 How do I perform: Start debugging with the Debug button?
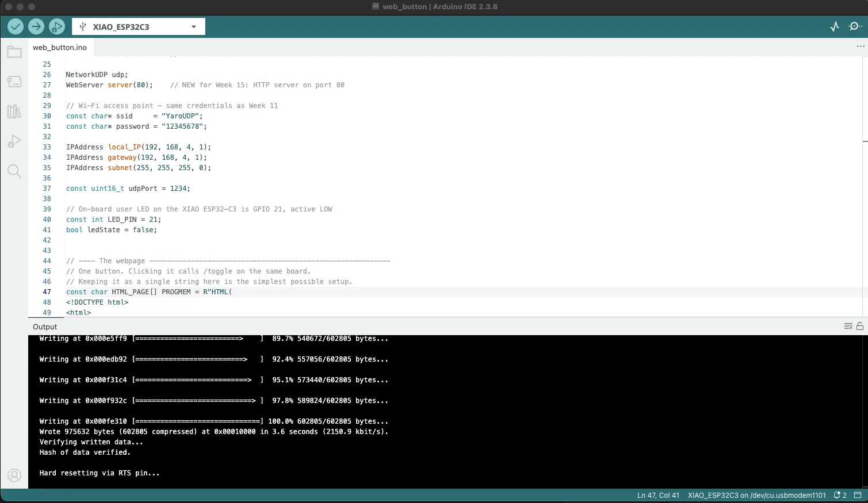click(57, 26)
